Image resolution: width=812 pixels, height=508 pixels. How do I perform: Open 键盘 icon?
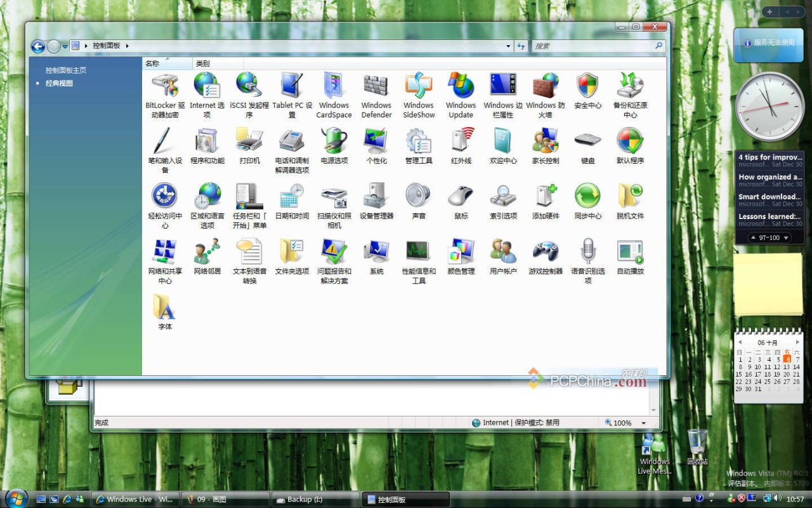click(587, 140)
